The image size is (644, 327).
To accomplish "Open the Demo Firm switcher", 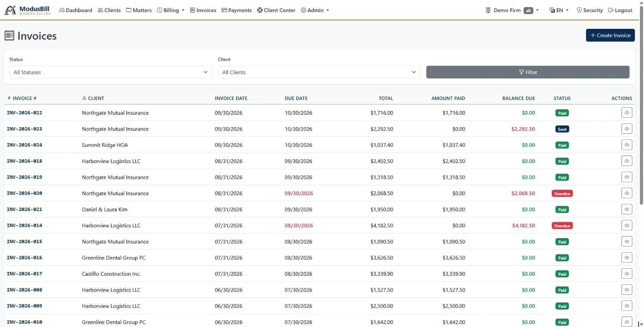I will (512, 10).
